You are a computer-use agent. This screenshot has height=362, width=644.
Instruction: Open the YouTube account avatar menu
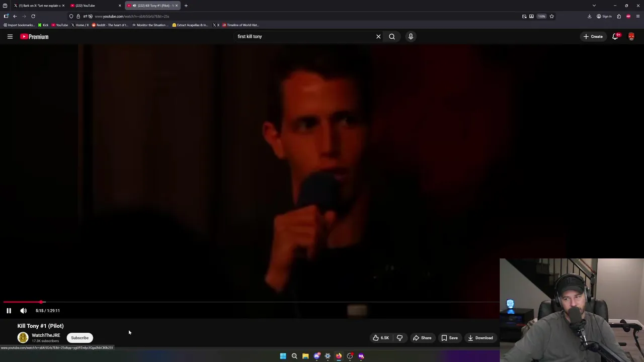coord(631,36)
